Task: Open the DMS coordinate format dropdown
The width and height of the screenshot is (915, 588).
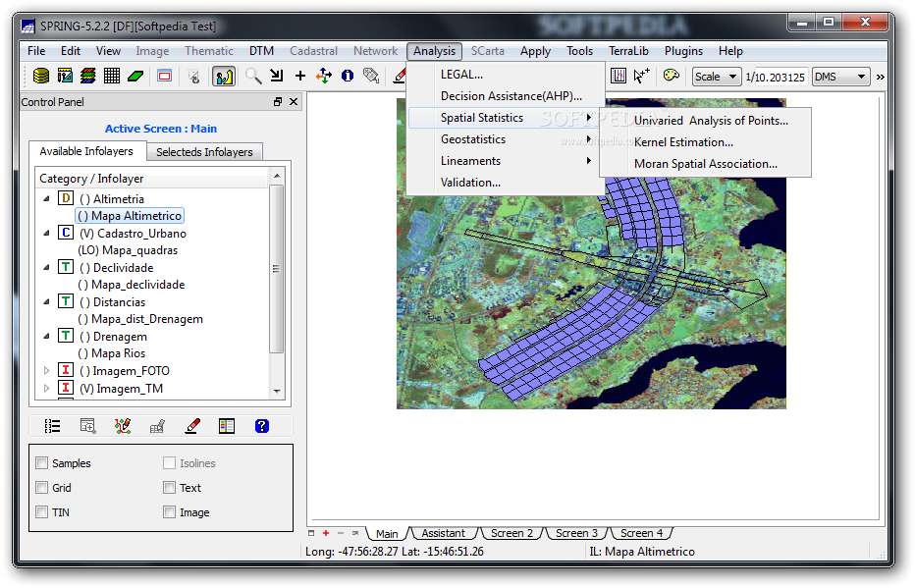Action: click(x=840, y=77)
